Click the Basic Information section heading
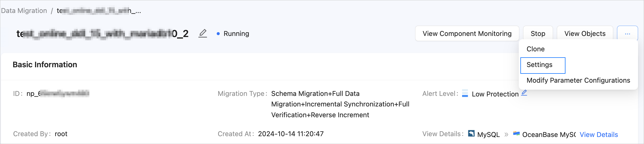 (x=45, y=65)
